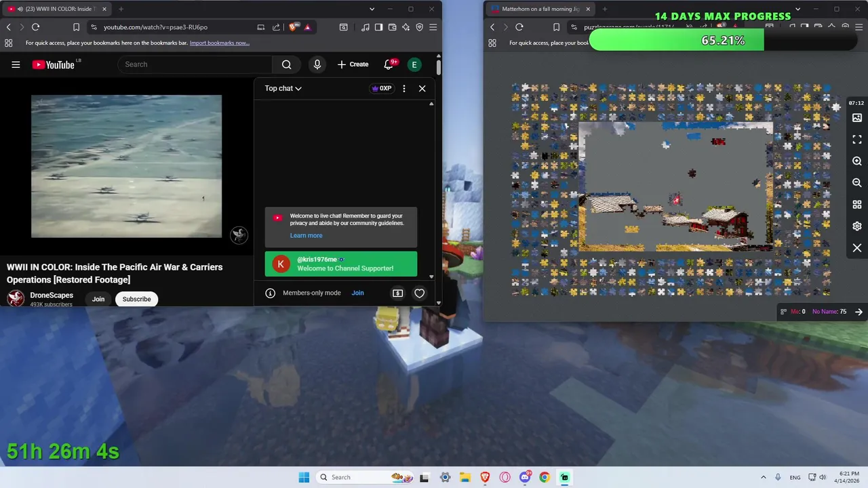Open tab search dropdown in YouTube window
Image resolution: width=868 pixels, height=488 pixels.
click(x=372, y=9)
